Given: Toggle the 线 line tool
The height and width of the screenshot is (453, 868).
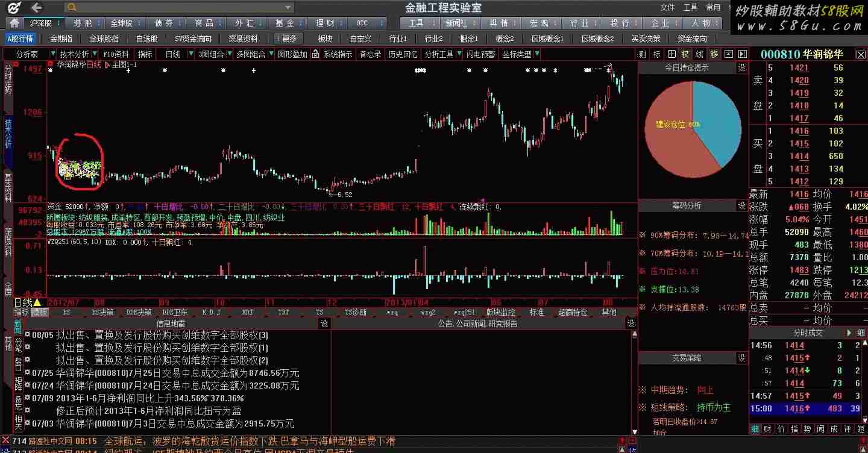Looking at the screenshot, I should (700, 54).
